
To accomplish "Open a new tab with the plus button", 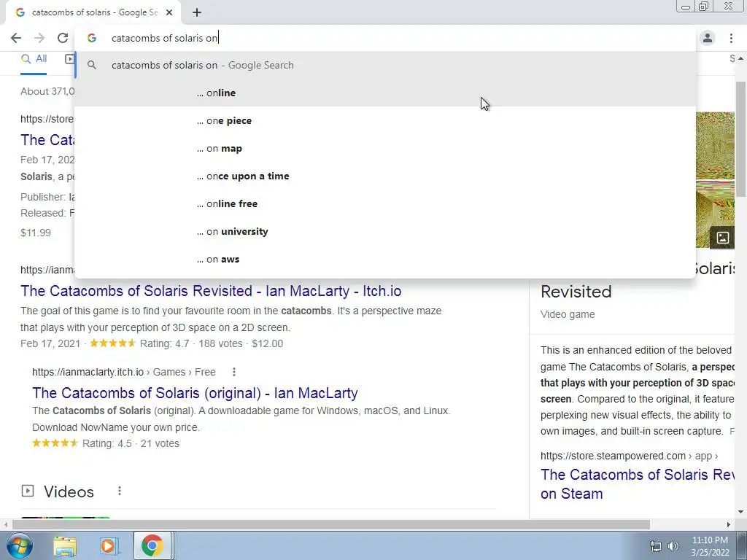I will tap(197, 12).
